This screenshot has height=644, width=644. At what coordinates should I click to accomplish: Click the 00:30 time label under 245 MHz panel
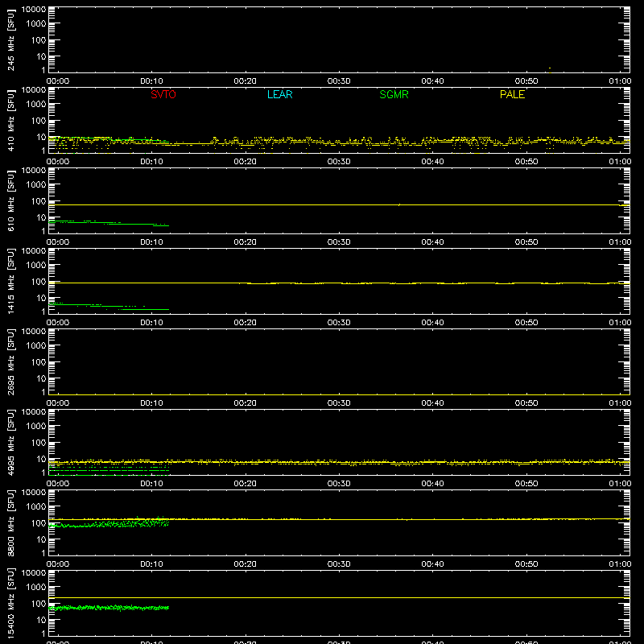point(339,81)
